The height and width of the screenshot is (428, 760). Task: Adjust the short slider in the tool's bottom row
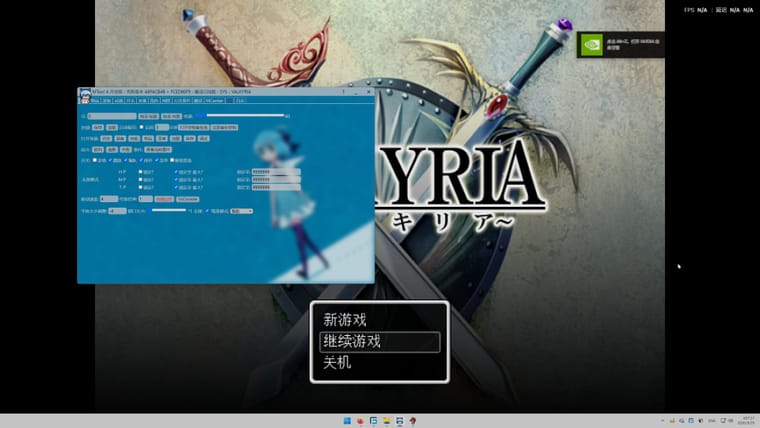coord(169,210)
